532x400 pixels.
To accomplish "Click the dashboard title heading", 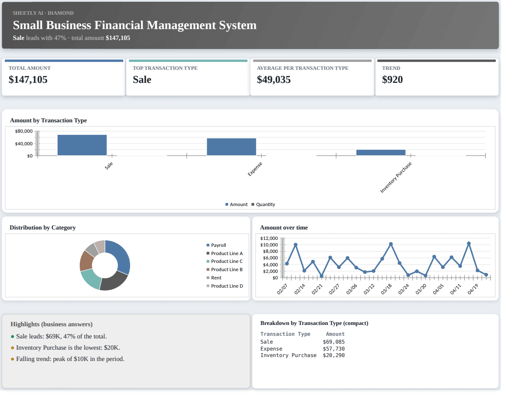I will [x=135, y=25].
